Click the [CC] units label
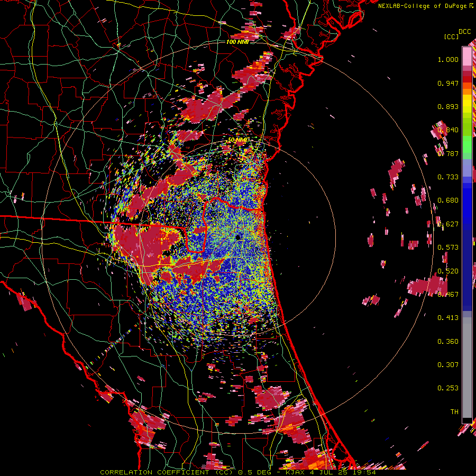Viewport: 476px width, 476px height. (x=451, y=36)
